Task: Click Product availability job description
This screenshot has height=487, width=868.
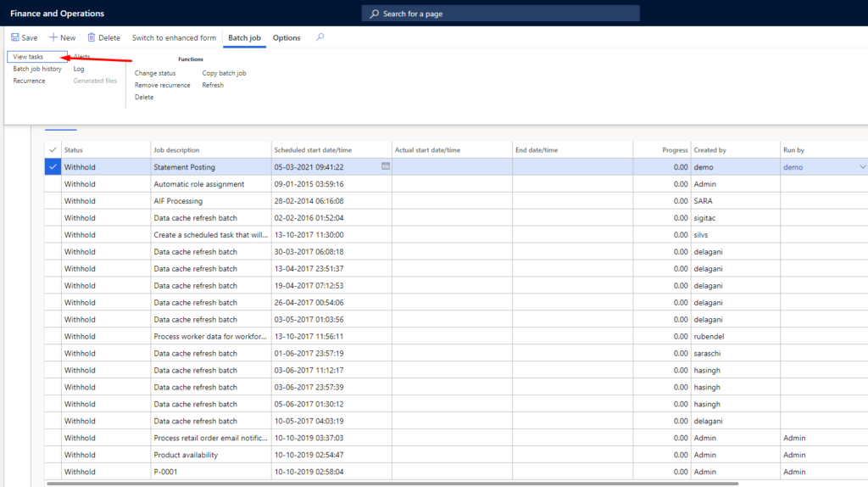Action: pos(186,455)
